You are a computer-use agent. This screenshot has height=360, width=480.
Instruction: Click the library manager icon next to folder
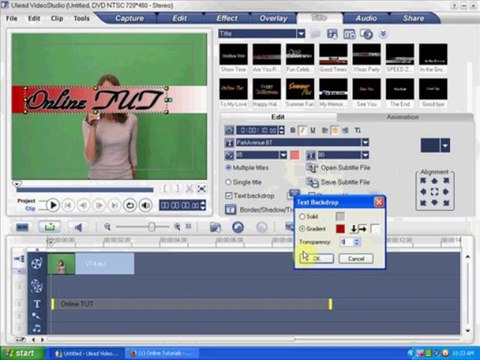[332, 34]
